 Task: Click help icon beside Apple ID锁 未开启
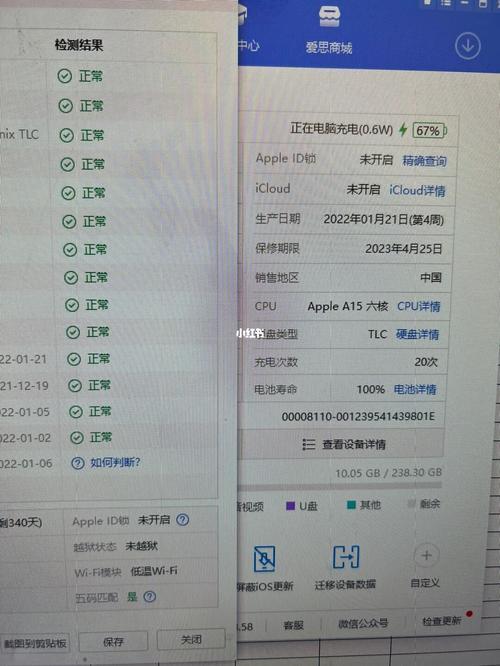183,520
